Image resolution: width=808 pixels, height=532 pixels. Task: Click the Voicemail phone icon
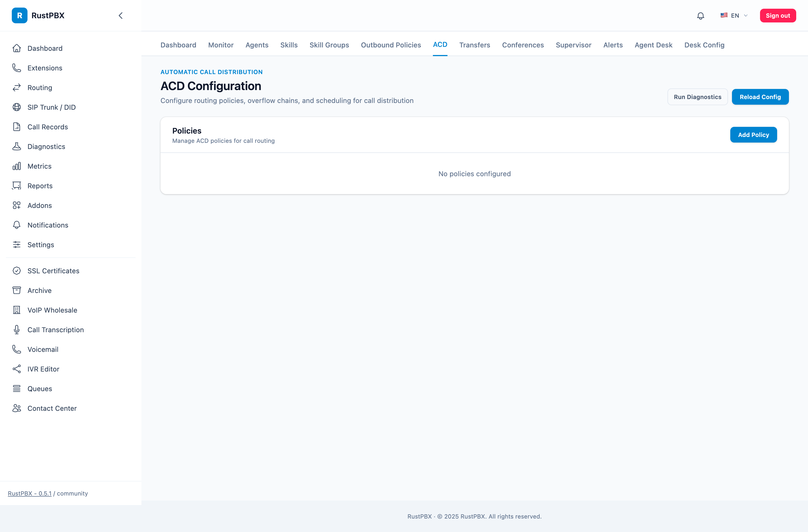[17, 349]
